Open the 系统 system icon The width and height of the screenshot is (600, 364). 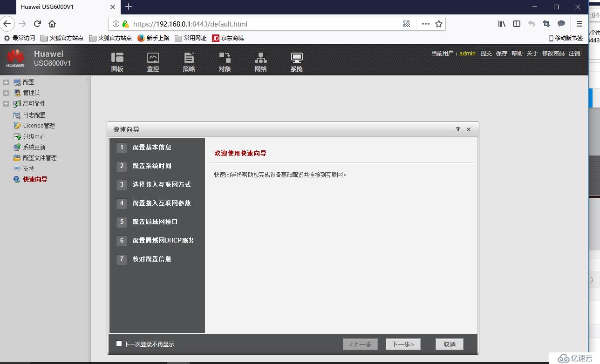pos(296,62)
